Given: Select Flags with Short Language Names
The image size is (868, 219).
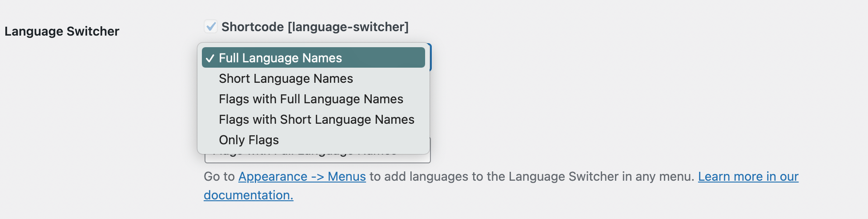Looking at the screenshot, I should (x=313, y=119).
